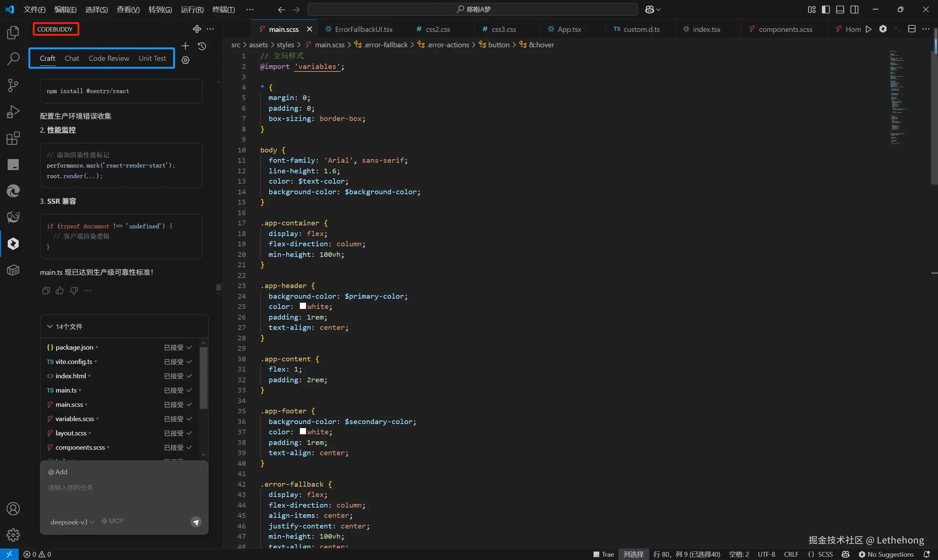Open accepted dropdown for variables.scss
The height and width of the screenshot is (560, 938).
point(178,419)
